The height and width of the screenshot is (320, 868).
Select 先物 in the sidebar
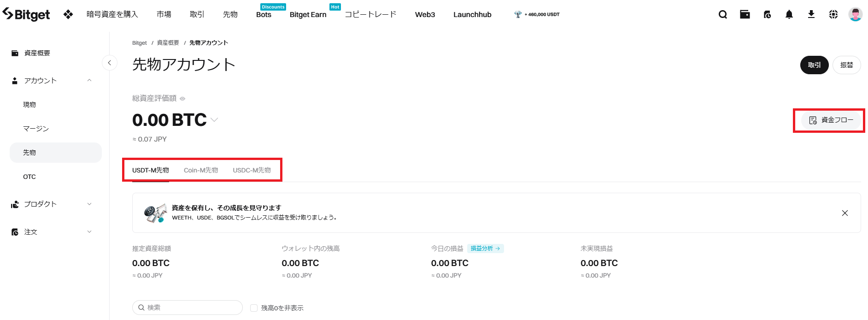56,153
